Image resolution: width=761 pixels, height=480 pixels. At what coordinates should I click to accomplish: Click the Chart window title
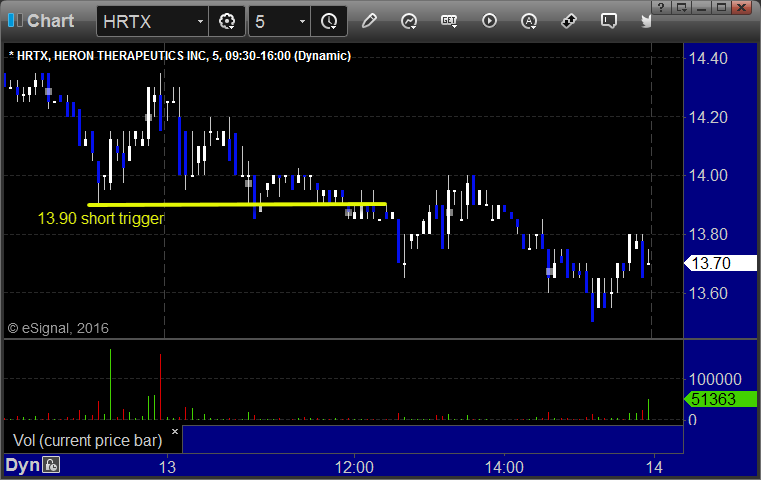[x=50, y=21]
